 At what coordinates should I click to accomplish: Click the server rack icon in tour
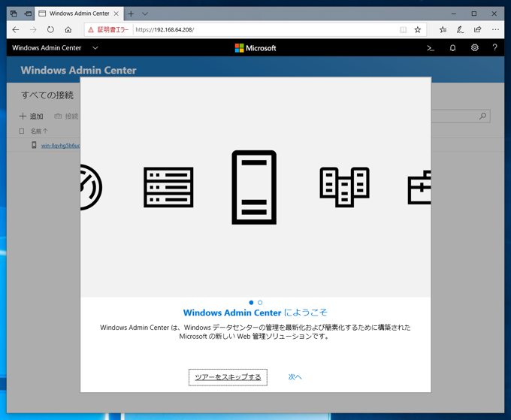[168, 187]
